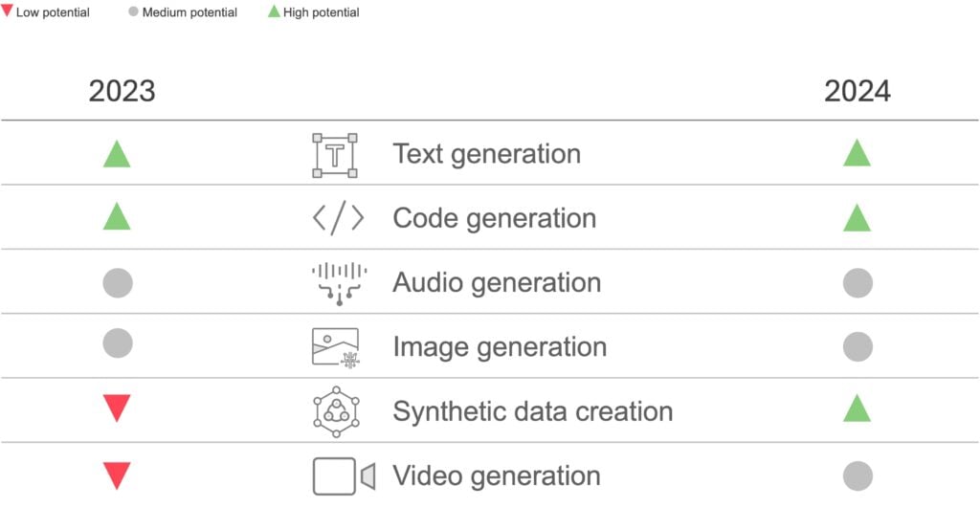The width and height of the screenshot is (980, 508).
Task: Click the 2024 green triangle for Synthetic data creation
Action: click(857, 410)
